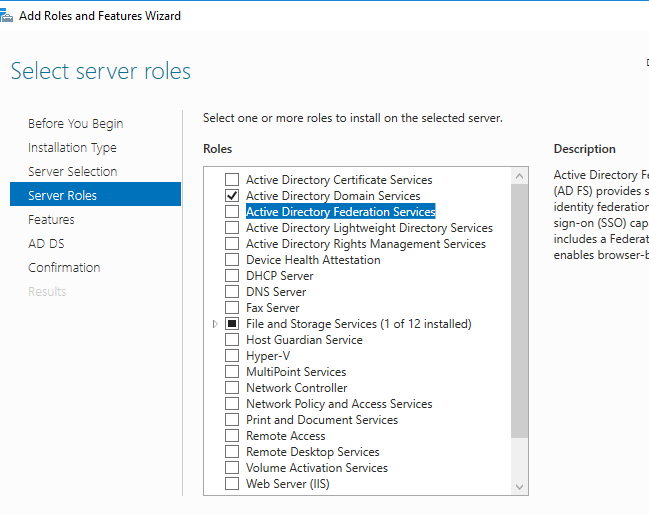The height and width of the screenshot is (515, 649).
Task: Select Web Server (IIS) label
Action: click(x=288, y=484)
